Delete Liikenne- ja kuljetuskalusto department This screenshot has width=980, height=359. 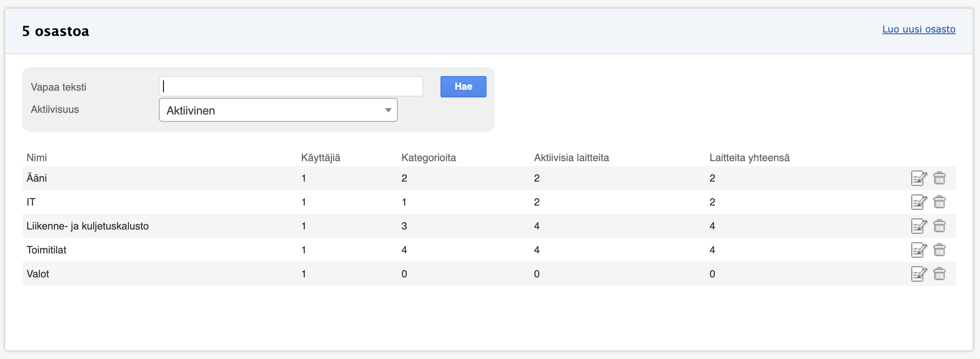click(x=939, y=226)
